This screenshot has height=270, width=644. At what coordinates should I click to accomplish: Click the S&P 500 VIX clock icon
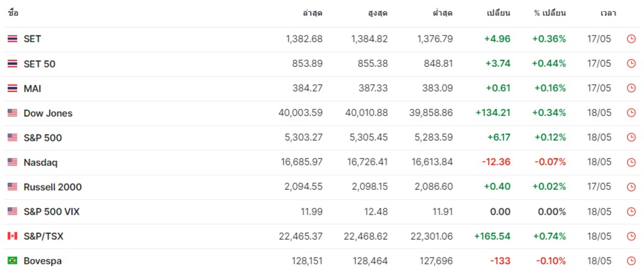tap(631, 211)
